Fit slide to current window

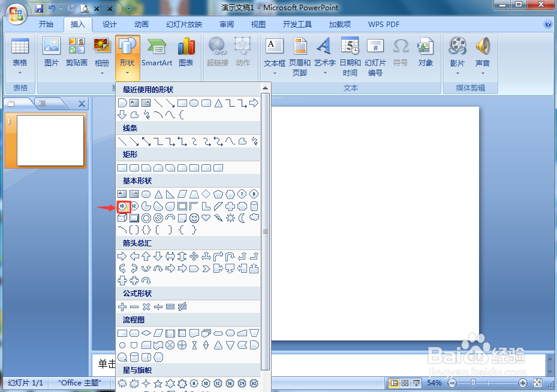click(x=538, y=383)
